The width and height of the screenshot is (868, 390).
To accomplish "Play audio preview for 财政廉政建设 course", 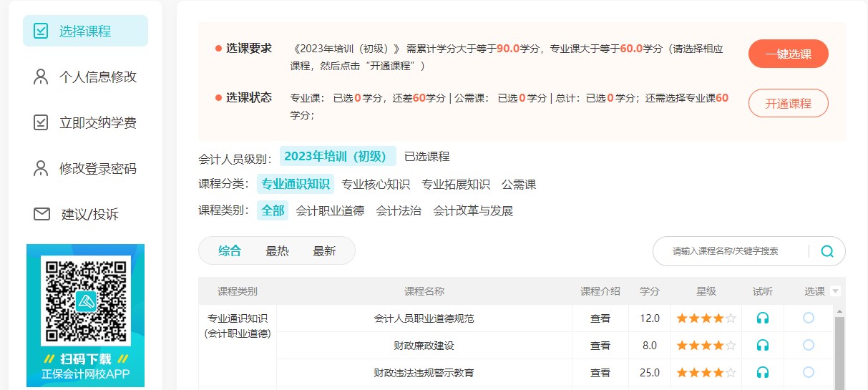I will pyautogui.click(x=763, y=346).
